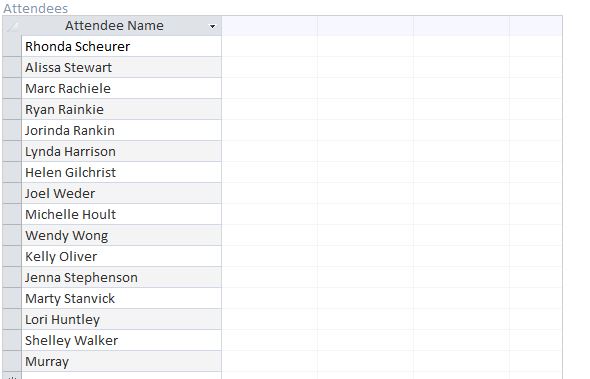
Task: Click the Marty Stanvick cell
Action: [x=122, y=298]
